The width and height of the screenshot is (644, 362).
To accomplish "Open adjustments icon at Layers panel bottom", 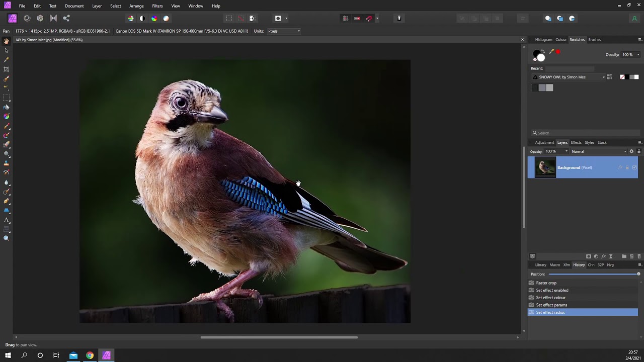I will tap(596, 256).
